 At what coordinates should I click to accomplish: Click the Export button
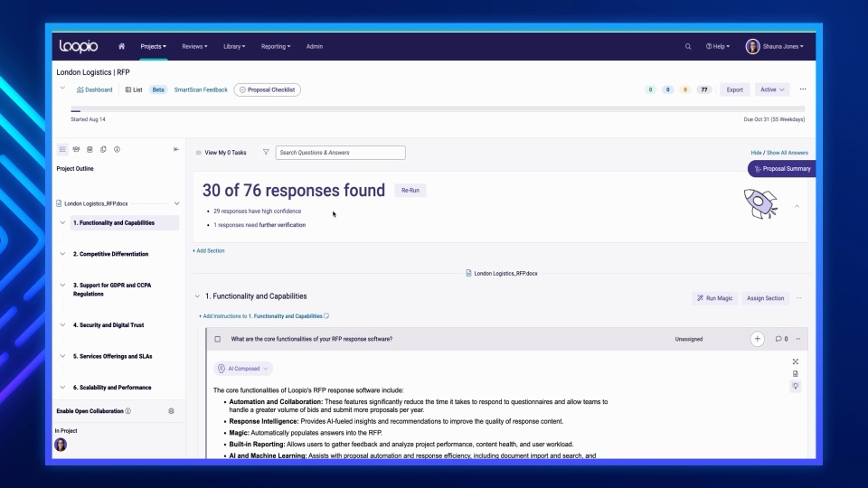point(734,89)
